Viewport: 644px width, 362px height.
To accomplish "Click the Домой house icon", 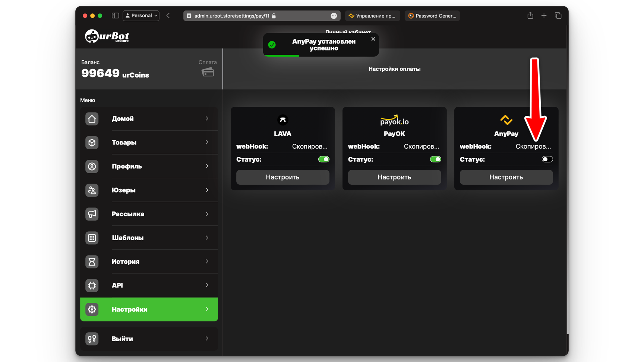I will (92, 119).
